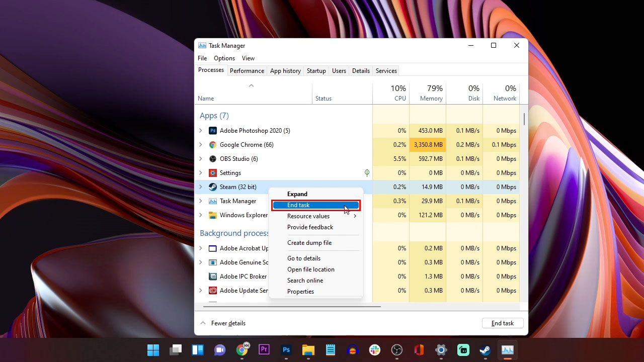Viewport: 644px width, 362px height.
Task: Select the Windows Explorer folder icon
Action: point(213,215)
